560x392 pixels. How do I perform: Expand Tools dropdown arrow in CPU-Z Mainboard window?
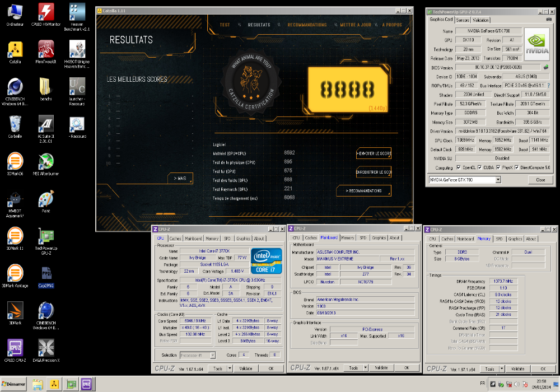(365, 367)
